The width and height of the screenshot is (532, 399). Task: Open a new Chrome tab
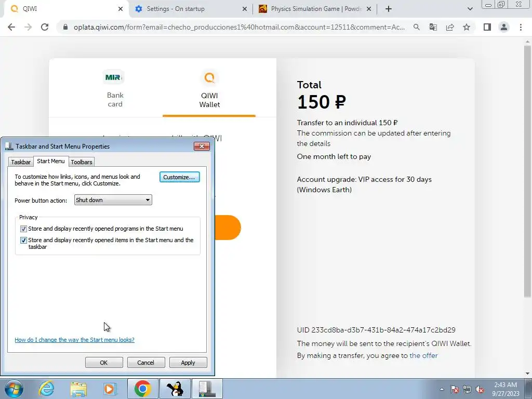[389, 9]
